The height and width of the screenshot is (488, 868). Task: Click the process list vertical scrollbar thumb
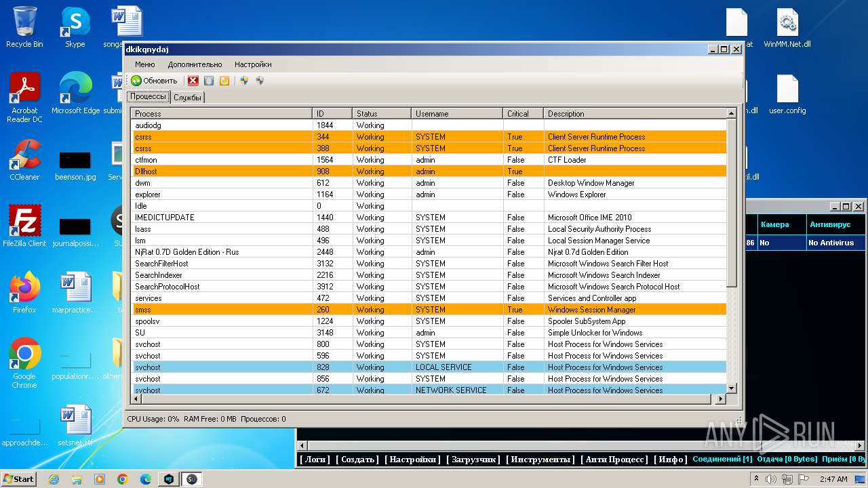tap(732, 203)
